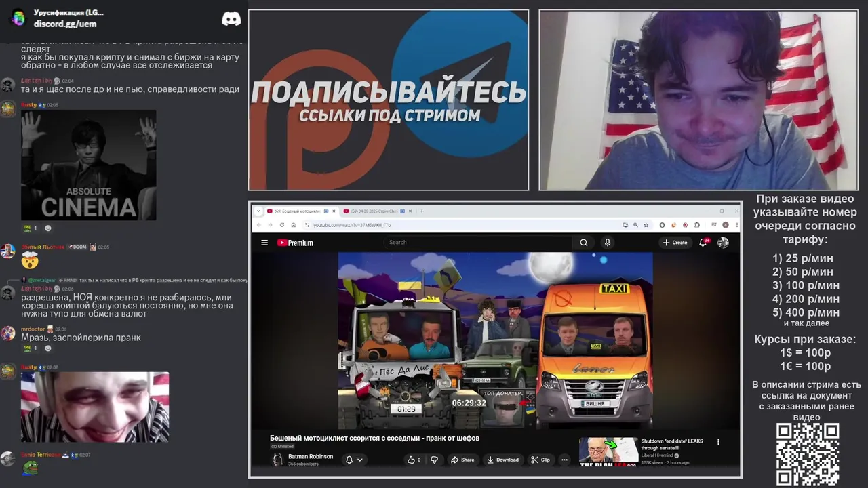Screen dimensions: 868x488
Task: Go forward in browser history
Action: pyautogui.click(x=270, y=225)
